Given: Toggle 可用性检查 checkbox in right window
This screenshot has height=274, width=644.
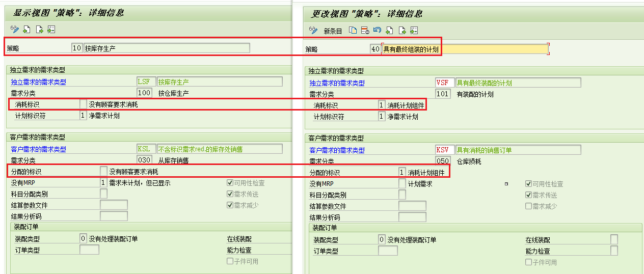Looking at the screenshot, I should (528, 184).
